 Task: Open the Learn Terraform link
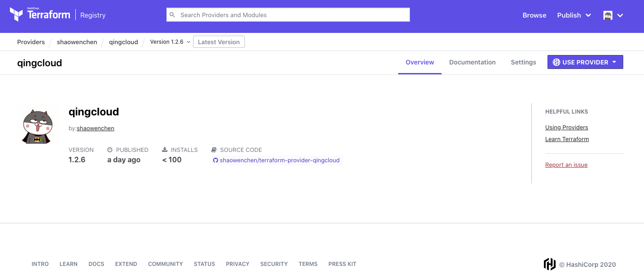click(x=567, y=139)
